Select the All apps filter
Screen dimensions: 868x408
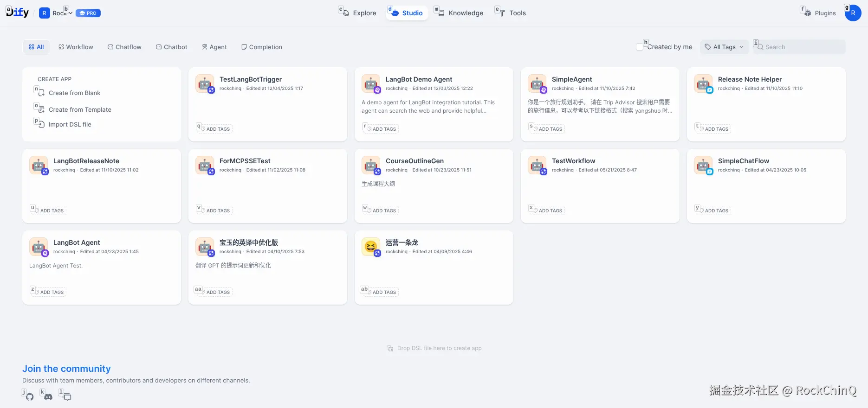pos(36,47)
